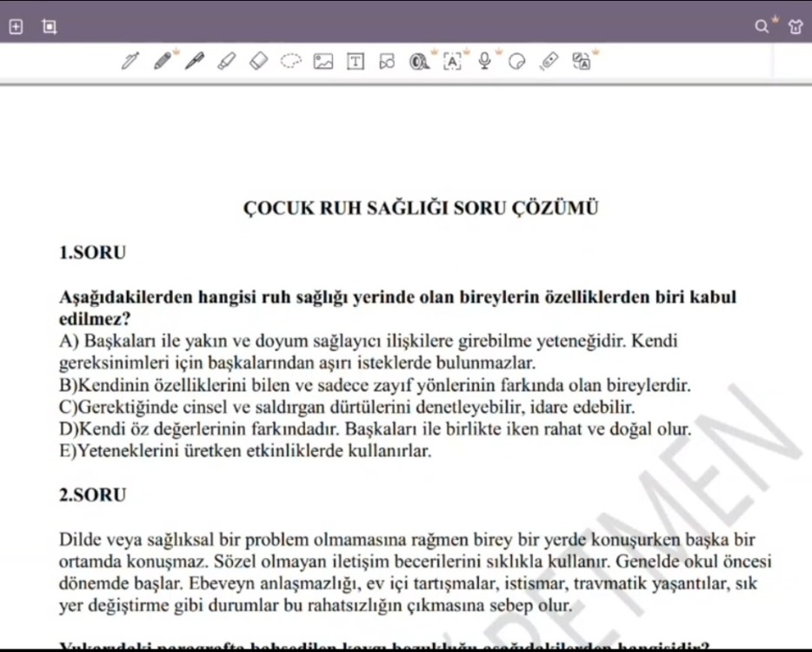This screenshot has width=812, height=652.
Task: Click the line starting yer değiştirme gibi
Action: click(316, 605)
